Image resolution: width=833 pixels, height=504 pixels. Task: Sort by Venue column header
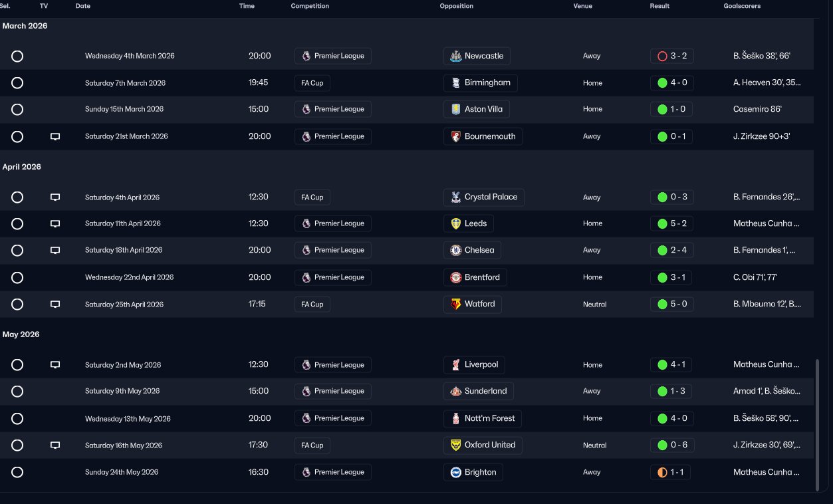[583, 6]
